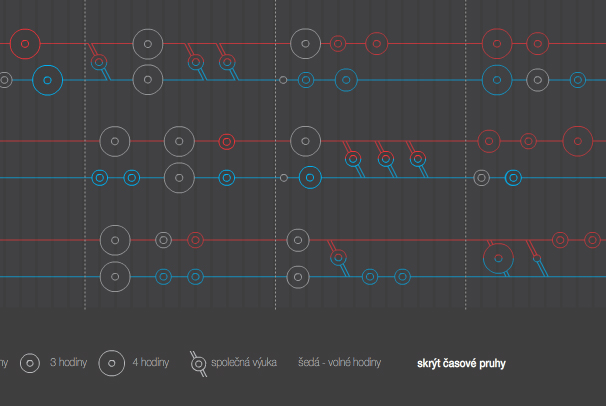Select large red circle at right end of middle red line
Screen dimensions: 606x406
[578, 141]
